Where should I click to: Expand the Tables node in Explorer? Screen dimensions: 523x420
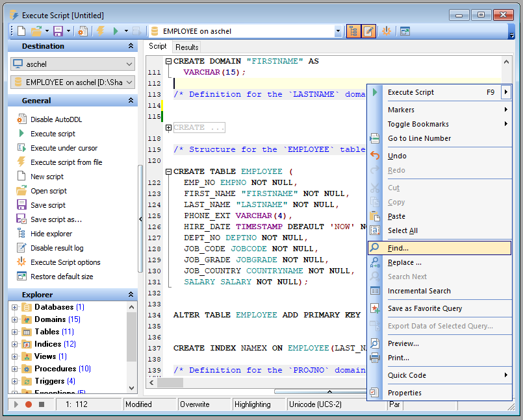(14, 332)
